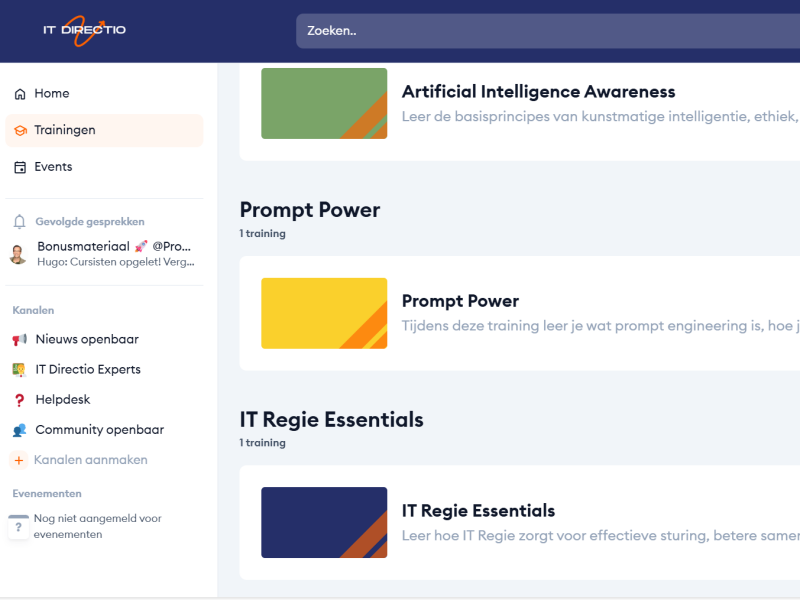800x600 pixels.
Task: Click the Home house icon
Action: [x=20, y=94]
